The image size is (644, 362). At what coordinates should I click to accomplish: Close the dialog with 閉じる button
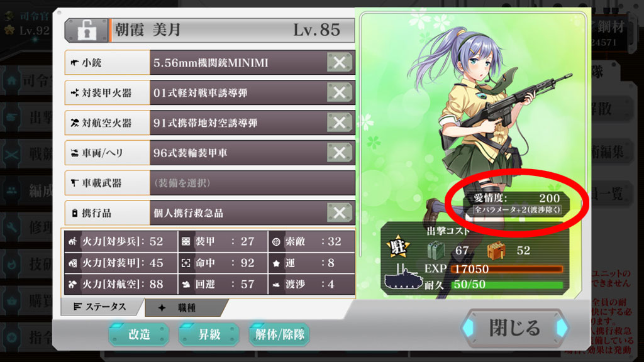[514, 328]
